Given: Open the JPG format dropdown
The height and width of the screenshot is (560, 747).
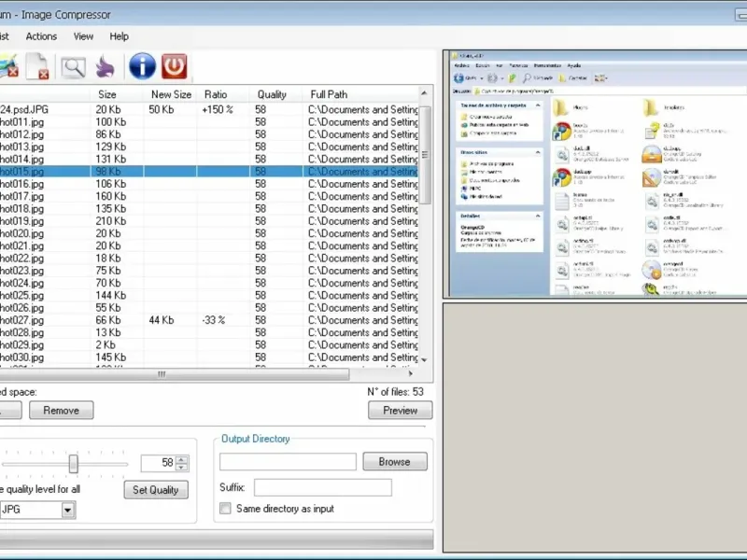Looking at the screenshot, I should click(x=67, y=510).
